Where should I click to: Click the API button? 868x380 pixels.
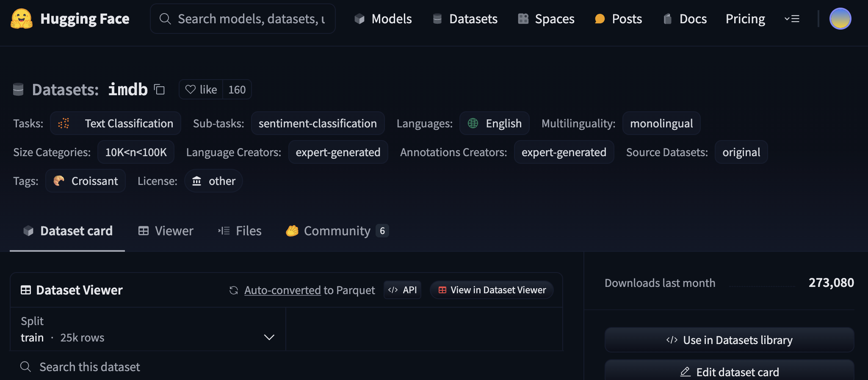click(x=402, y=290)
